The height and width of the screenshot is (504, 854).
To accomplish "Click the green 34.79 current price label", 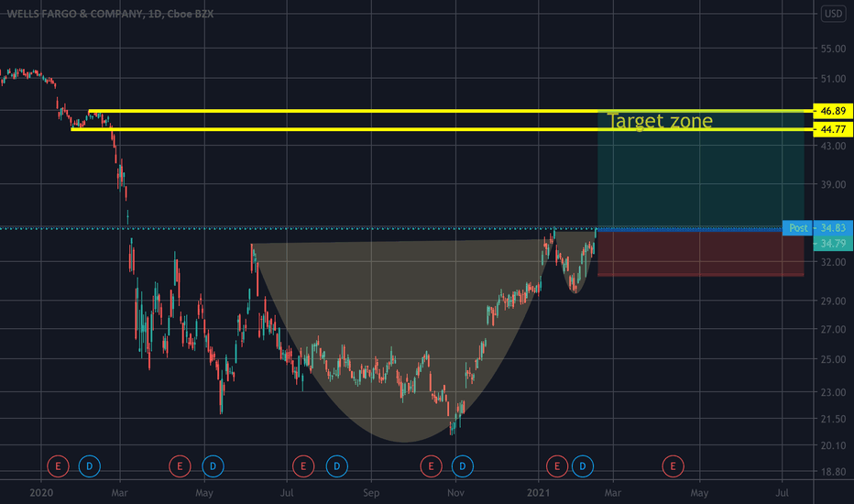I will [833, 244].
